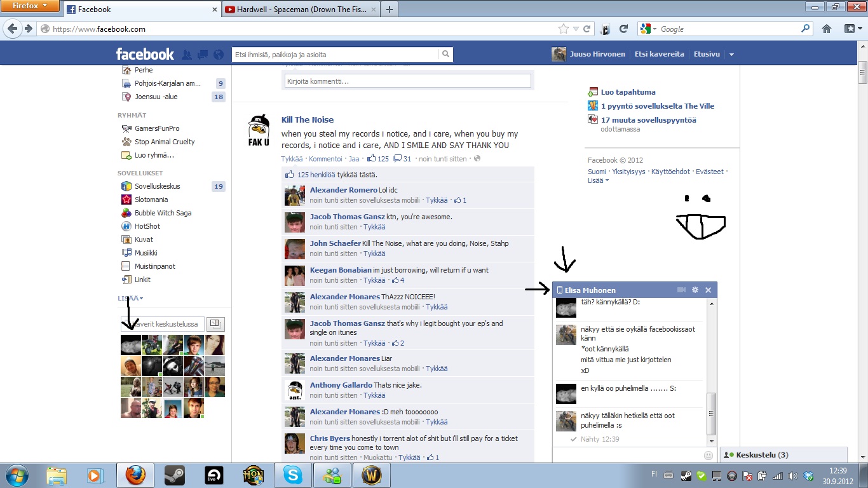Viewport: 868px width, 488px height.
Task: Open Skype from the taskbar
Action: coord(292,475)
